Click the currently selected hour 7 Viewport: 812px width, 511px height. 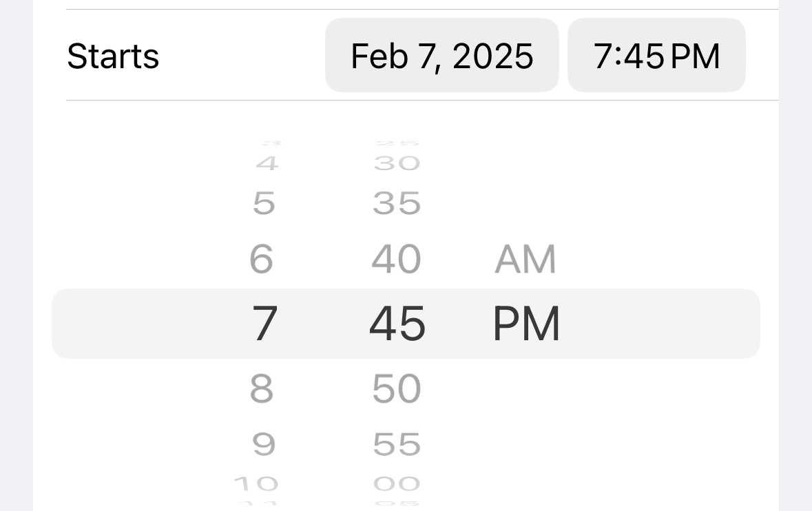tap(263, 324)
